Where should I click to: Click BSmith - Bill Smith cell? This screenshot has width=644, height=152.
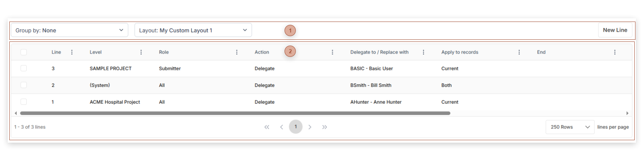tap(371, 85)
